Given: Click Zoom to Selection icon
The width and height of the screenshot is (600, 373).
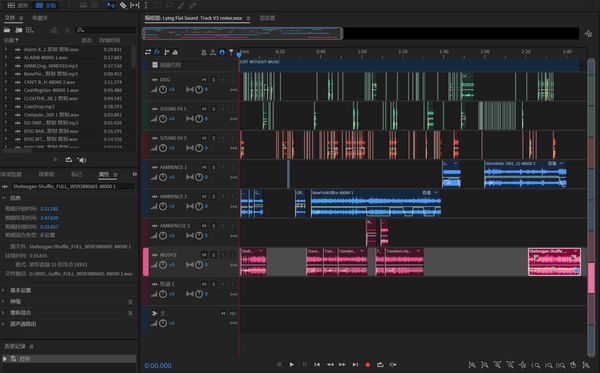Looking at the screenshot, I should coord(561,365).
